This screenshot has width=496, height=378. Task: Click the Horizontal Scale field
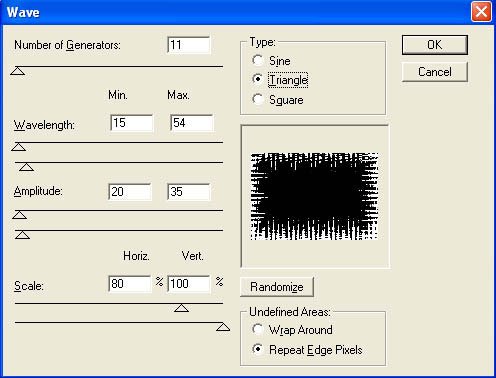tap(130, 284)
